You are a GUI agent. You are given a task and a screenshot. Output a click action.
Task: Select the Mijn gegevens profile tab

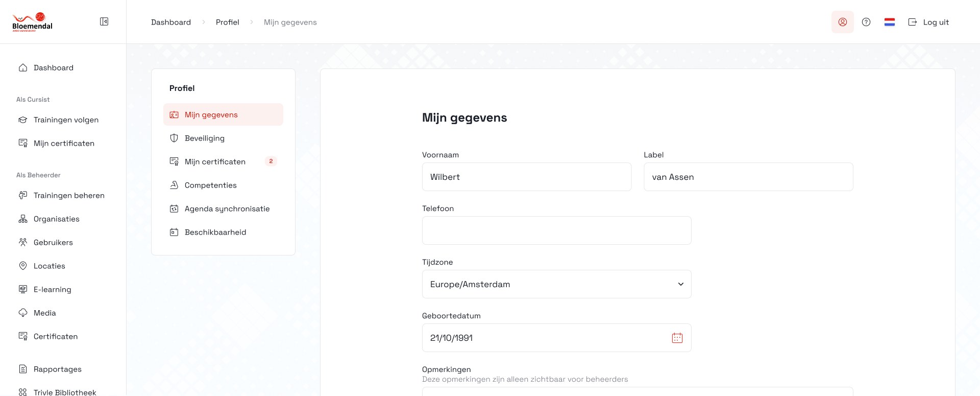pyautogui.click(x=223, y=114)
